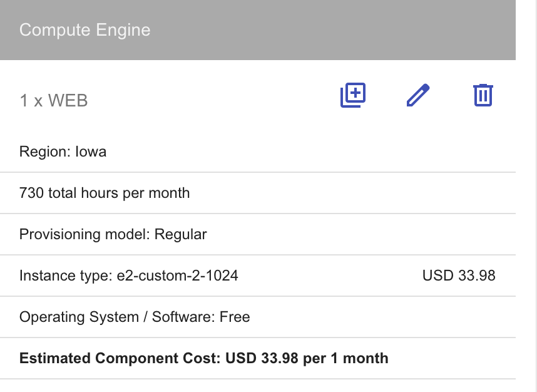The width and height of the screenshot is (537, 392).
Task: Click the word Iowa in Region row
Action: (91, 152)
